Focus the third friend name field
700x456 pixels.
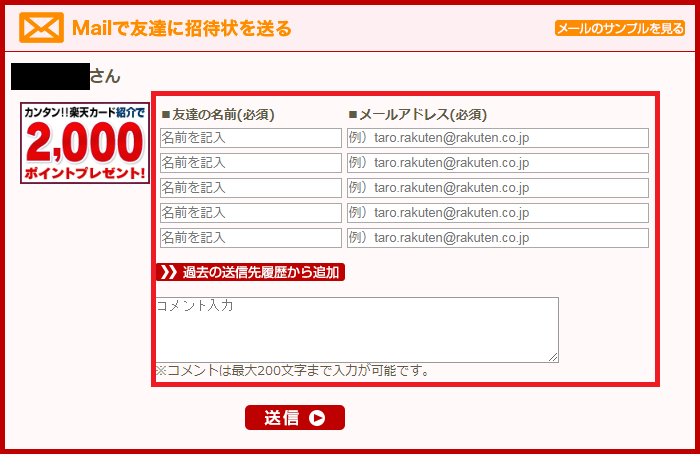coord(251,188)
